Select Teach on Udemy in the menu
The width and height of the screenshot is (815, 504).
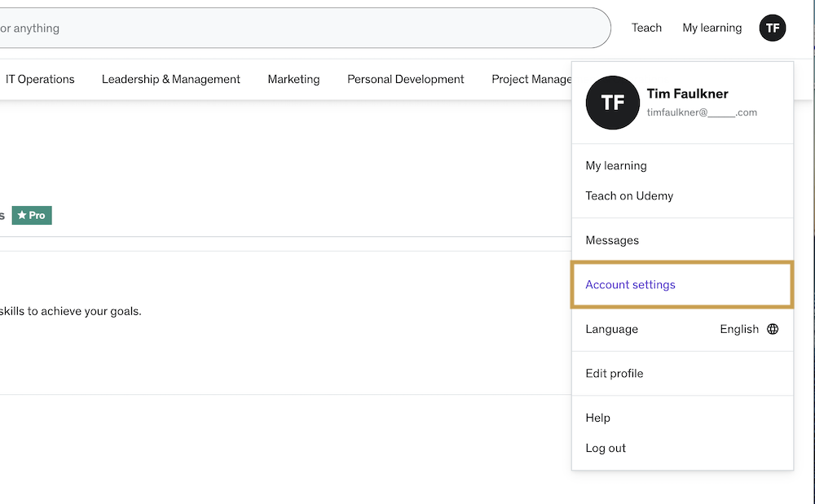pos(629,195)
